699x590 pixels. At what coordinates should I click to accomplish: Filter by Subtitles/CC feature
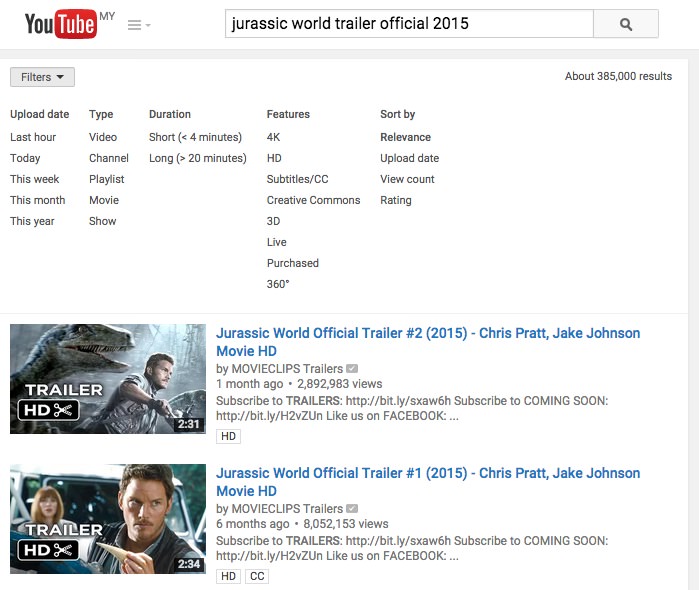click(x=297, y=179)
